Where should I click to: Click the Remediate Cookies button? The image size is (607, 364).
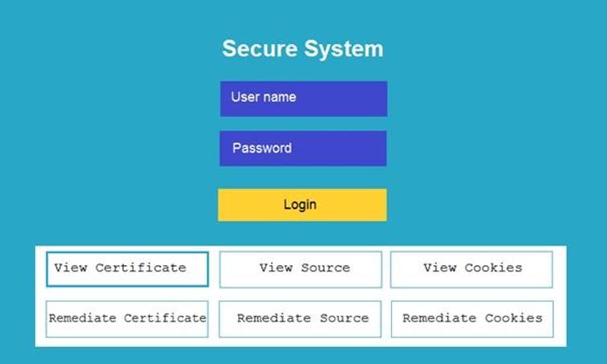tap(472, 318)
